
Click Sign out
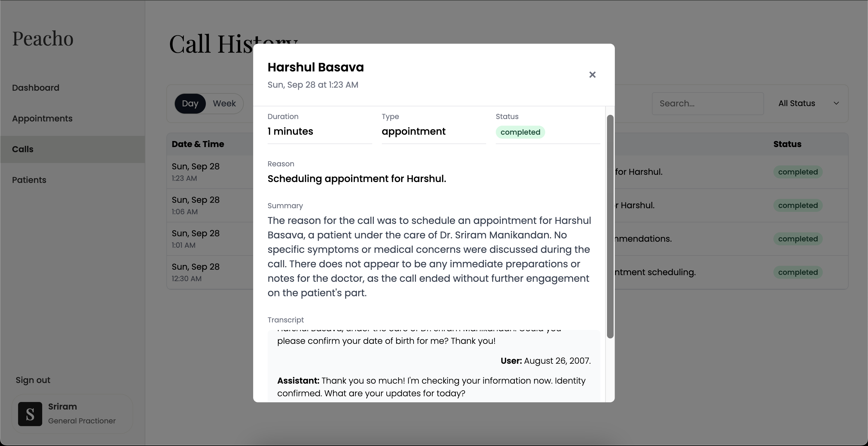[x=33, y=380]
